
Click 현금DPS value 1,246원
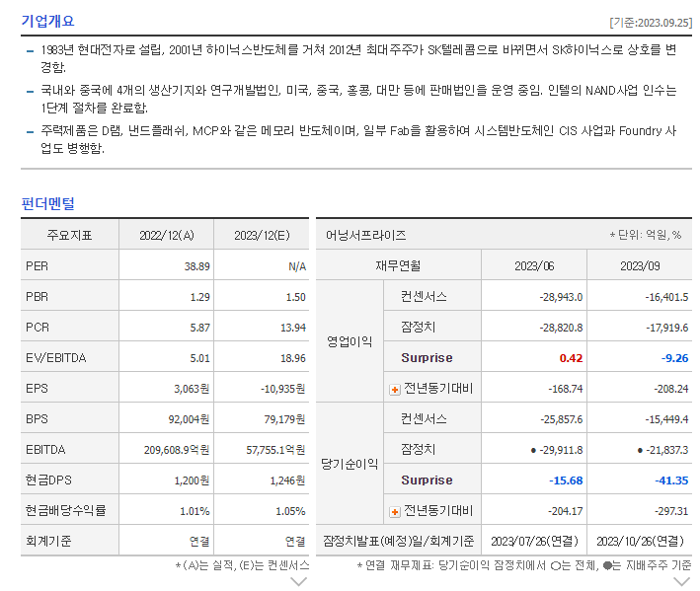pyautogui.click(x=287, y=480)
